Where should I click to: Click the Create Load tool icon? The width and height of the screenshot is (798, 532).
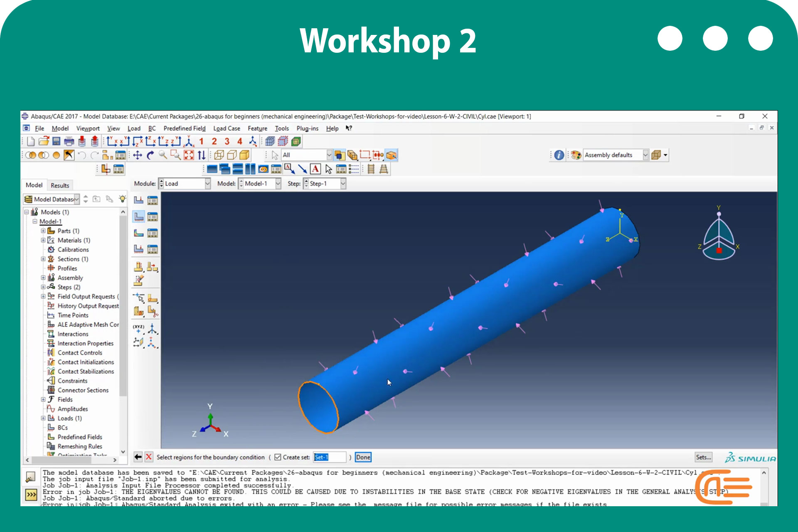click(x=138, y=200)
